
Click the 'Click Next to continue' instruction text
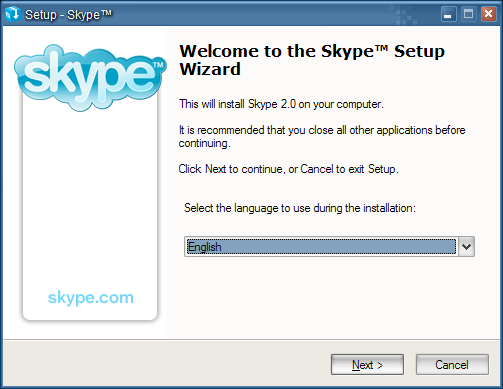[288, 169]
